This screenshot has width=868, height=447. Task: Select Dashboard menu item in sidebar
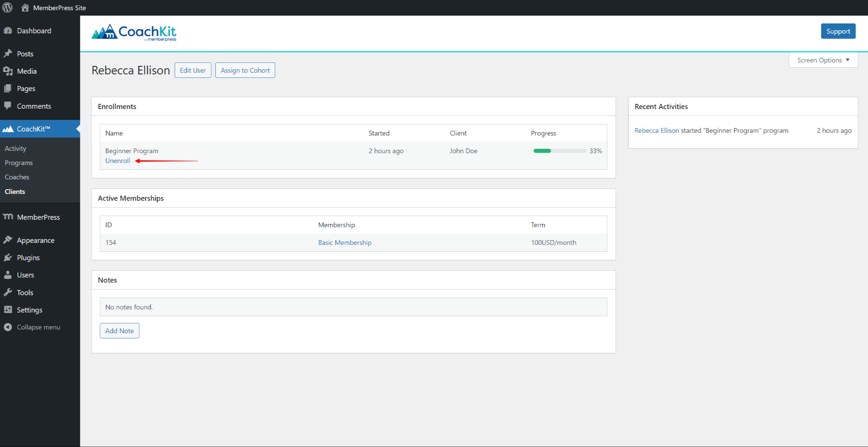pyautogui.click(x=34, y=30)
